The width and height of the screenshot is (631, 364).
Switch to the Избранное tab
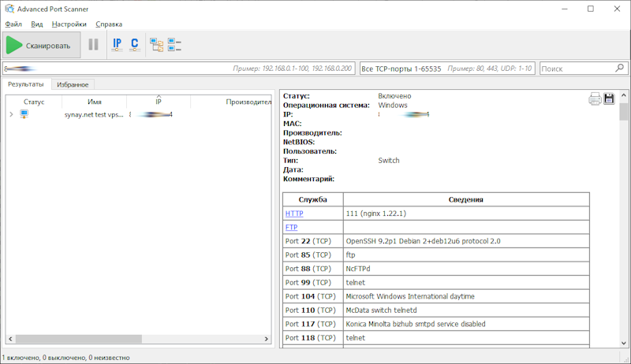pyautogui.click(x=73, y=85)
